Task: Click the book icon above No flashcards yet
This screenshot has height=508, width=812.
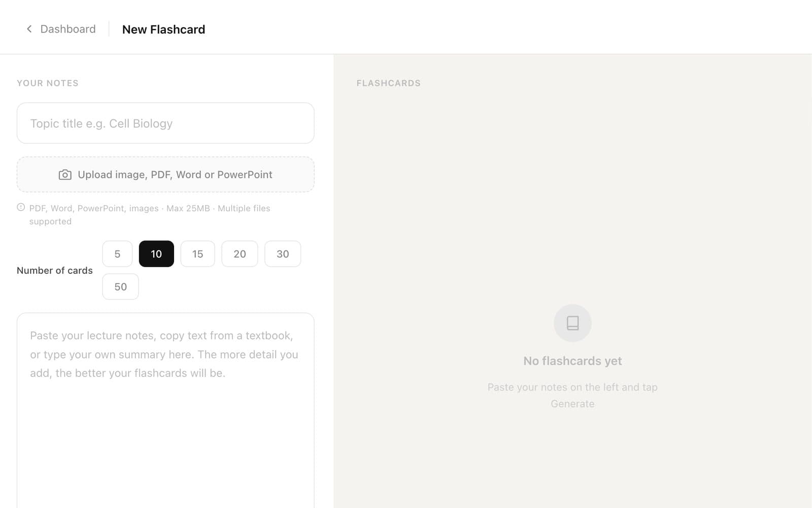Action: [x=572, y=323]
